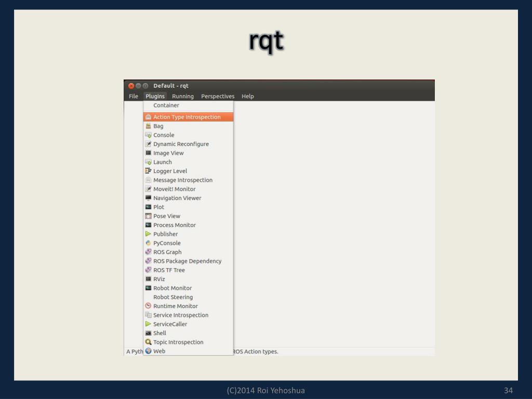This screenshot has width=532, height=399.
Task: Click the Publisher green arrow icon
Action: pyautogui.click(x=148, y=234)
